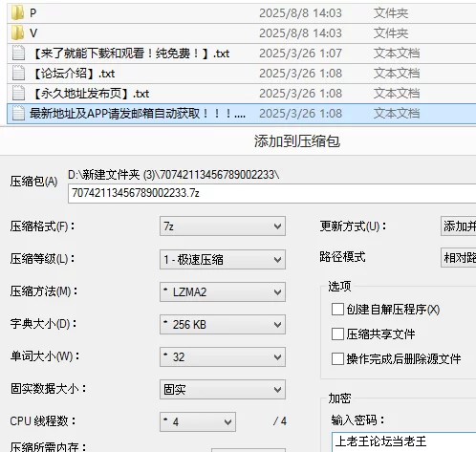Image resolution: width=476 pixels, height=452 pixels.
Task: Select the 【来了就能下载和观看！纯免费！】.txt file icon
Action: [x=18, y=53]
